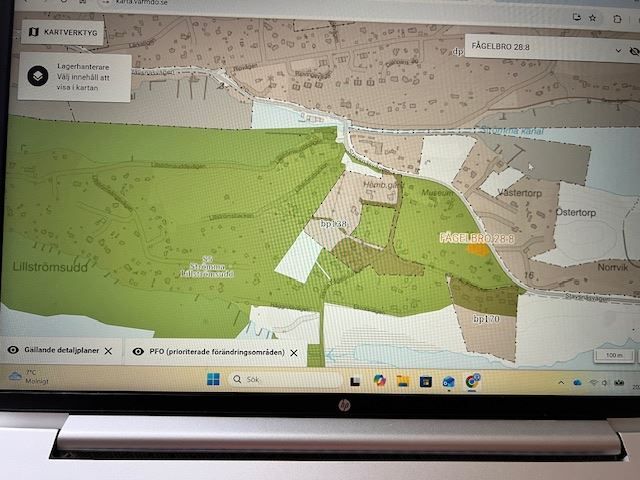Open the Task View taskbar icon
Screen dimensions: 640x480
click(355, 381)
